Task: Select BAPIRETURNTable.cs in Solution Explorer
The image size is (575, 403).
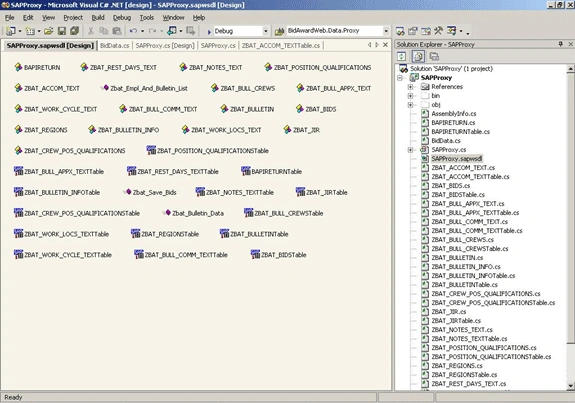Action: (x=460, y=132)
